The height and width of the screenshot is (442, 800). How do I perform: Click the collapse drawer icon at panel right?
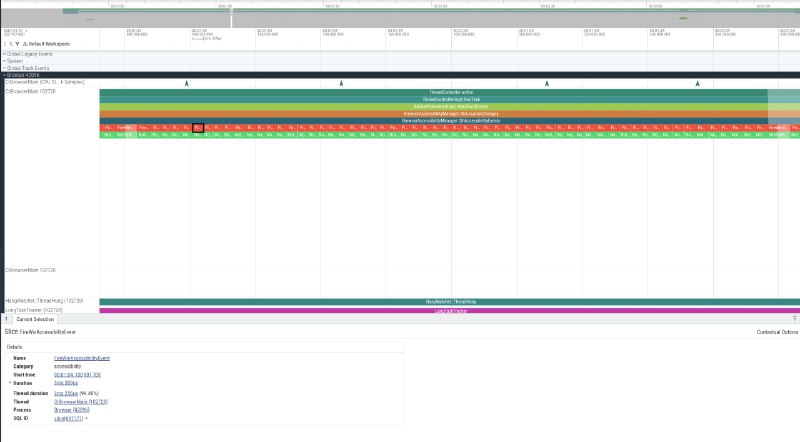pos(794,318)
